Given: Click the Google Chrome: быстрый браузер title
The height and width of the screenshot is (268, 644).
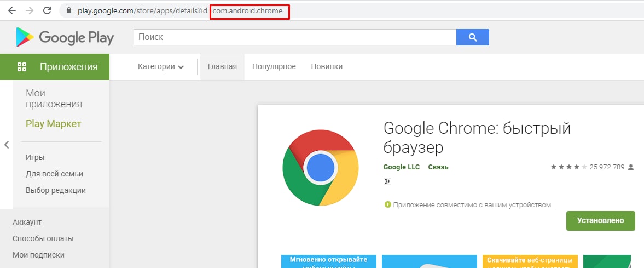Looking at the screenshot, I should (477, 138).
